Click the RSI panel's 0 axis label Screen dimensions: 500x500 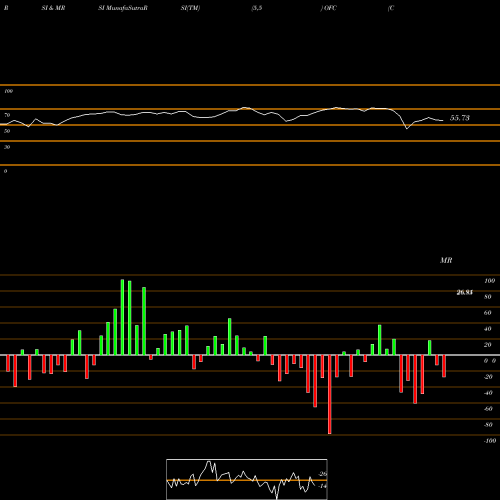(5, 171)
